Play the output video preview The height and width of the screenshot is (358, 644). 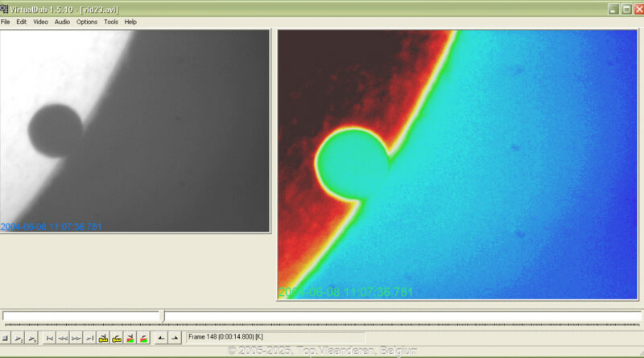[32, 339]
